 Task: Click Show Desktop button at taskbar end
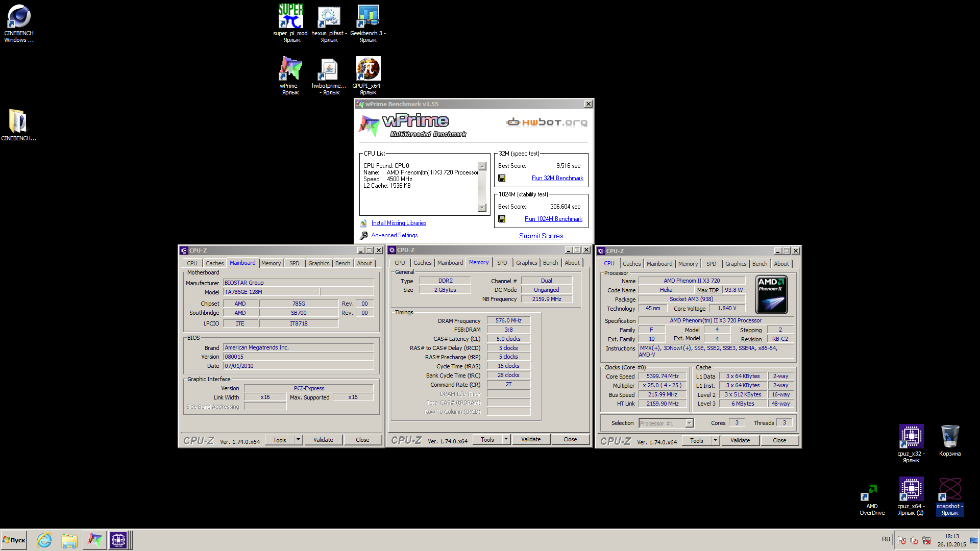[974, 540]
